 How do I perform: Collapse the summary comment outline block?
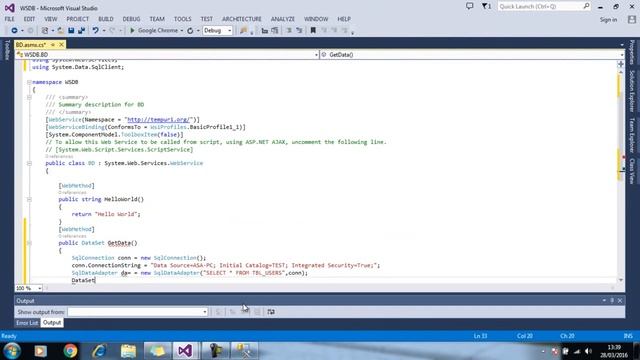[x=29, y=97]
